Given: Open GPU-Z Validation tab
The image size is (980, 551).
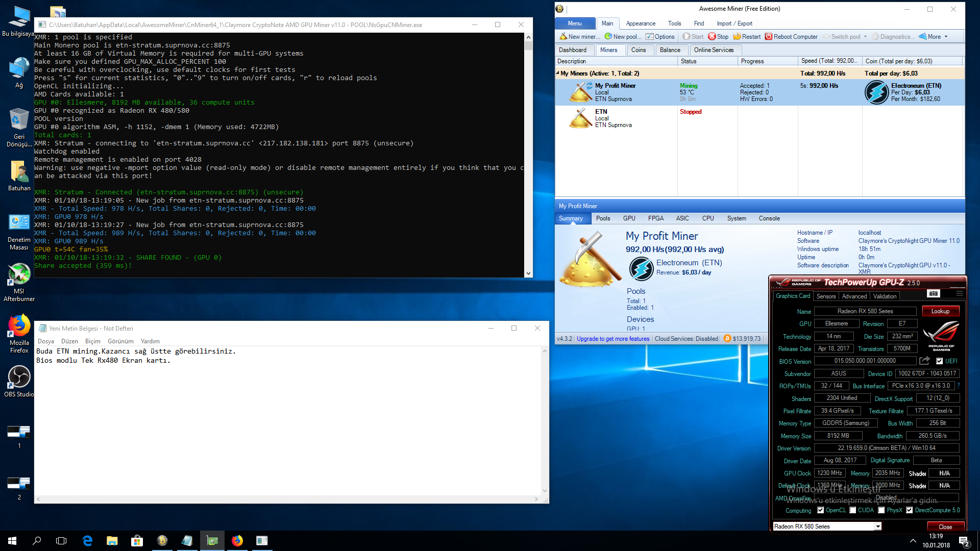Looking at the screenshot, I should [x=885, y=296].
